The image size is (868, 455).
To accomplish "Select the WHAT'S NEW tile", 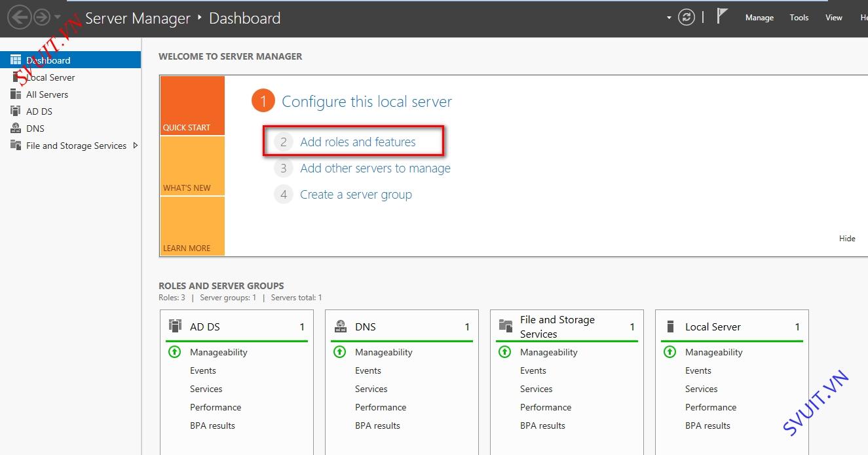I will coord(193,166).
